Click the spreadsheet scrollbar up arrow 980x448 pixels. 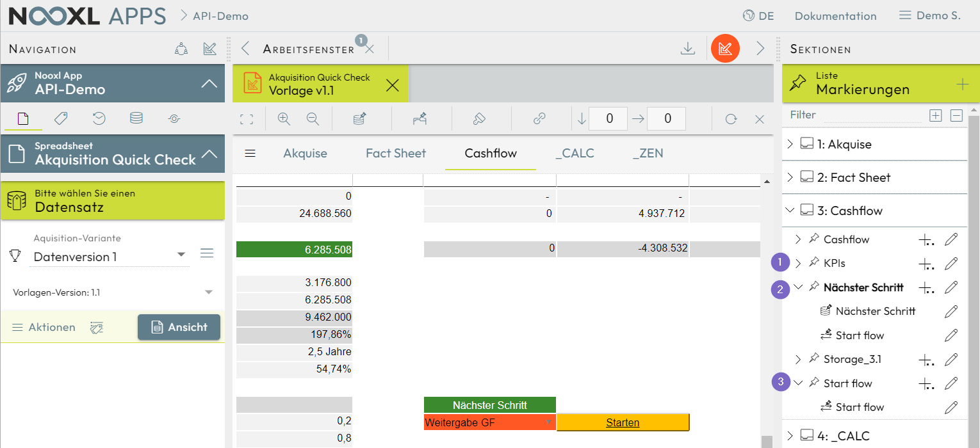coord(766,183)
